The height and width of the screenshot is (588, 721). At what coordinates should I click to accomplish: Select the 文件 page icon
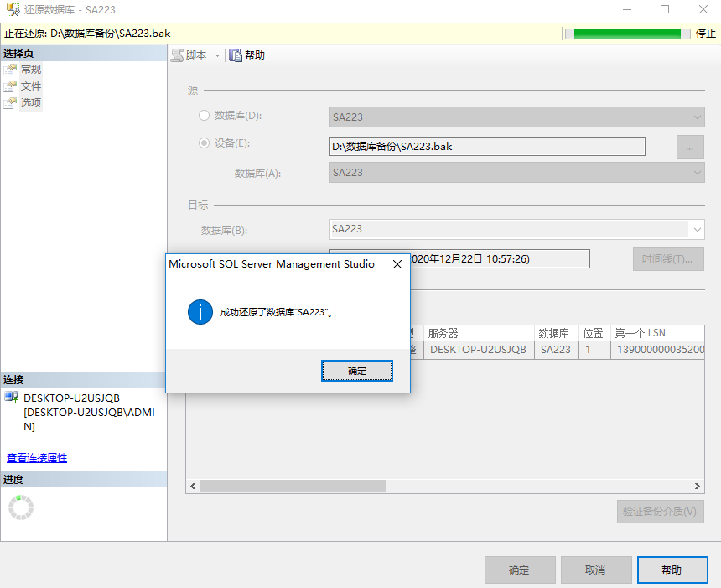pyautogui.click(x=10, y=86)
